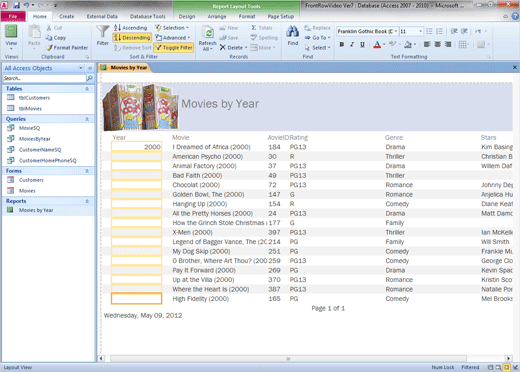Viewport: 520px width, 372px height.
Task: Open the Design tab under Report Layout Tools
Action: (x=187, y=16)
